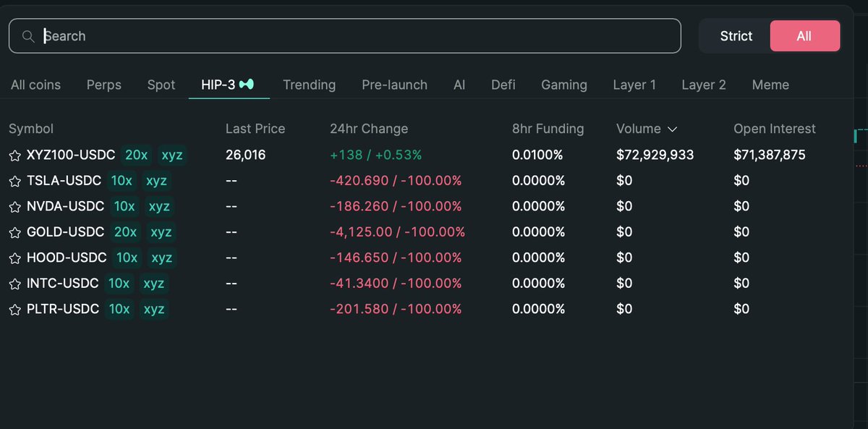Enable the All filter pill
The height and width of the screenshot is (429, 868).
coord(805,35)
